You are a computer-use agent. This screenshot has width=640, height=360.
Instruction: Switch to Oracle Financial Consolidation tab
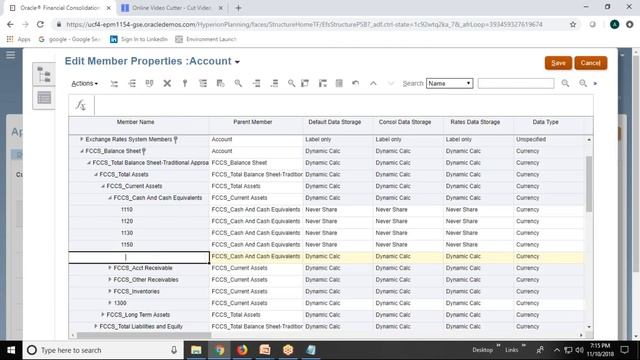pyautogui.click(x=60, y=8)
